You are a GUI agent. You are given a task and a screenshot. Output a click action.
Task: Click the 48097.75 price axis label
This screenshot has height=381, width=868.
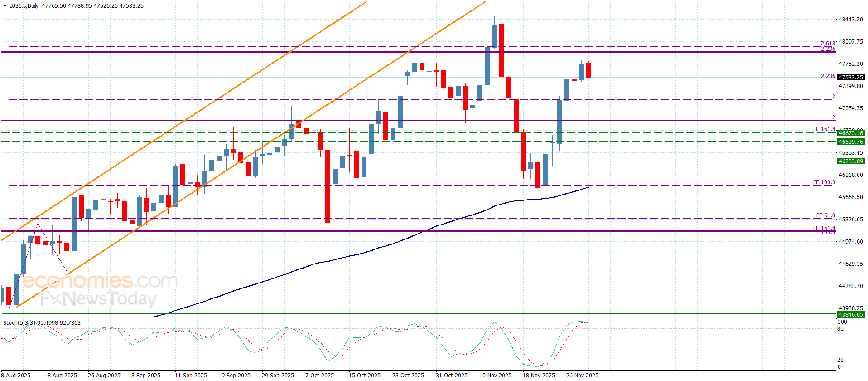tap(851, 42)
